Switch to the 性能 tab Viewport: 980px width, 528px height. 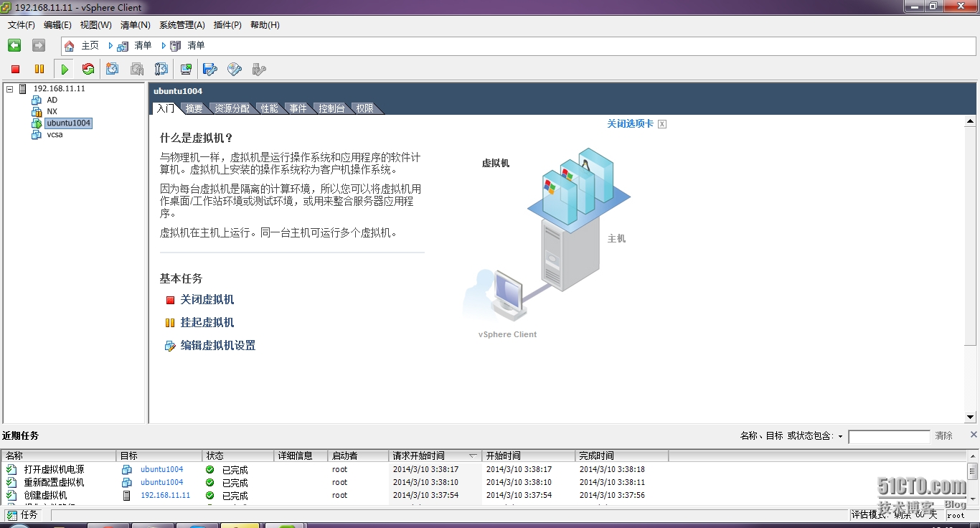pos(269,108)
